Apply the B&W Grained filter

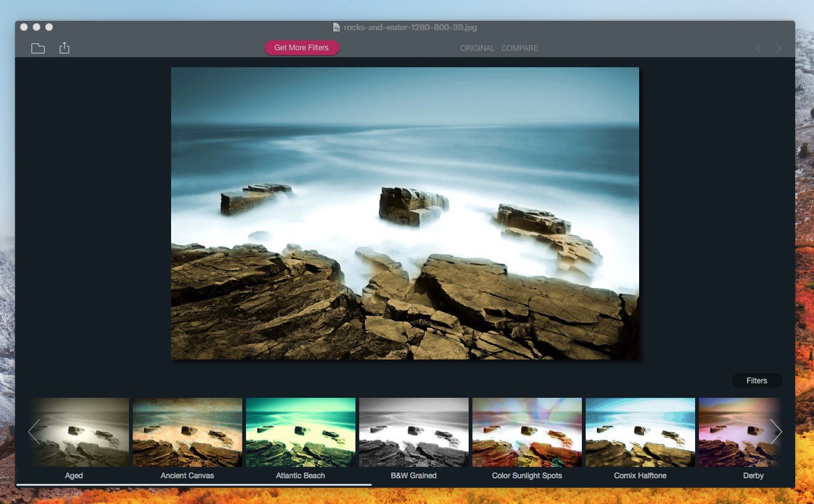point(414,432)
